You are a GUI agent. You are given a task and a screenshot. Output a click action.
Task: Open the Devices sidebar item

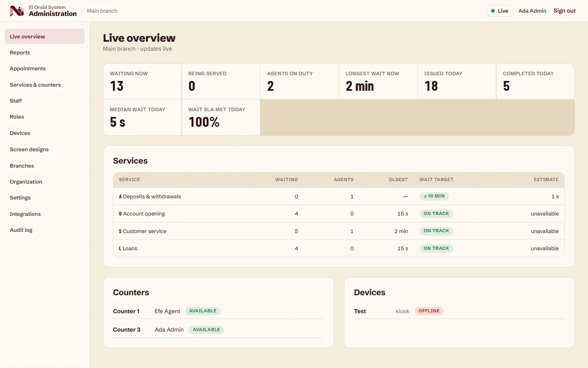tap(45, 133)
